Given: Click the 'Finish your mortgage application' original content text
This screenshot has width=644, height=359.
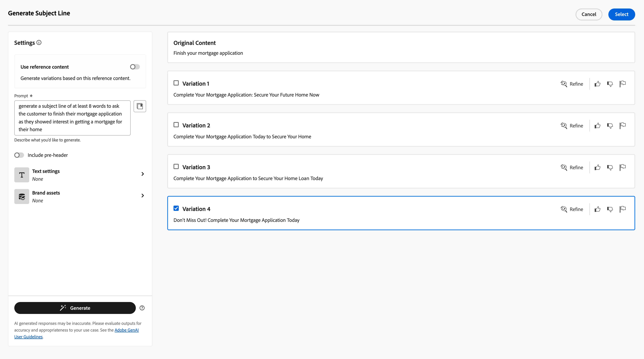Looking at the screenshot, I should 208,53.
